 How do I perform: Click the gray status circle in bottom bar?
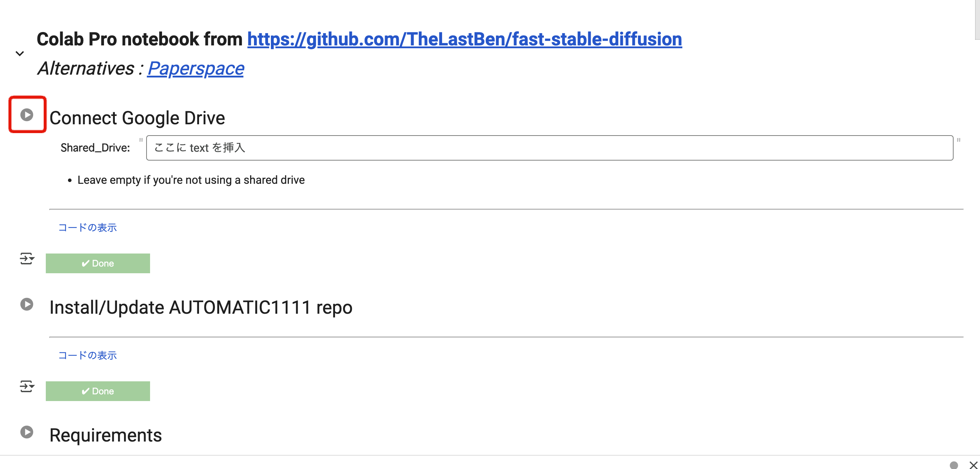click(x=953, y=465)
